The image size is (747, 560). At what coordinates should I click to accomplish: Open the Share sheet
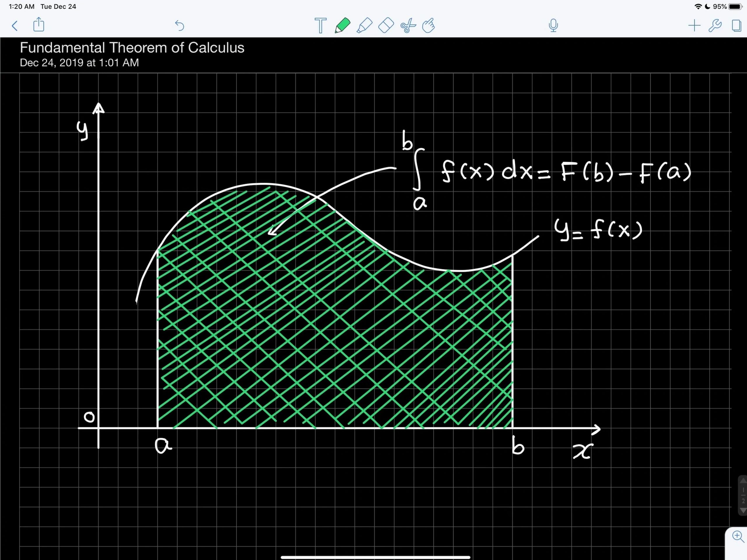pos(39,25)
